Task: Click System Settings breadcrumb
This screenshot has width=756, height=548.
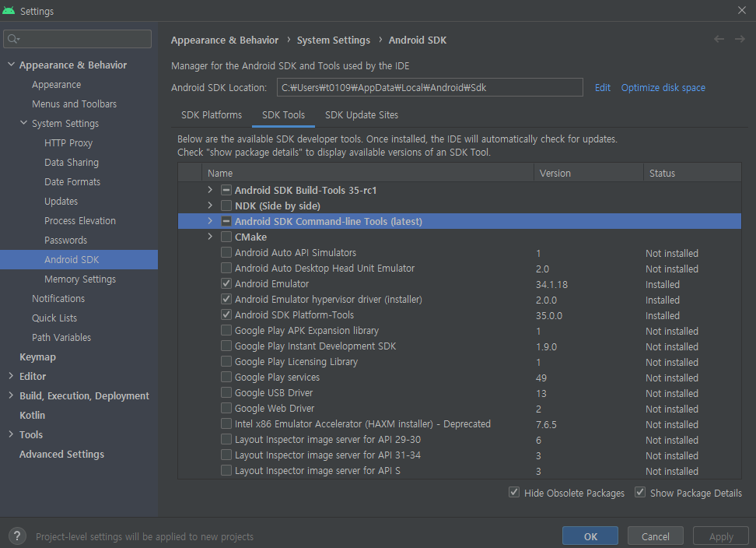Action: (x=333, y=40)
